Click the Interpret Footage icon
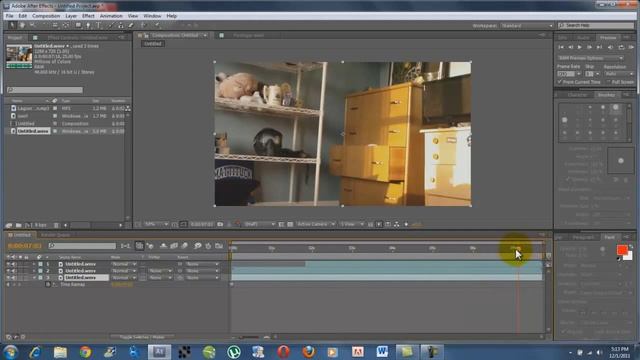The width and height of the screenshot is (640, 360). pos(9,225)
